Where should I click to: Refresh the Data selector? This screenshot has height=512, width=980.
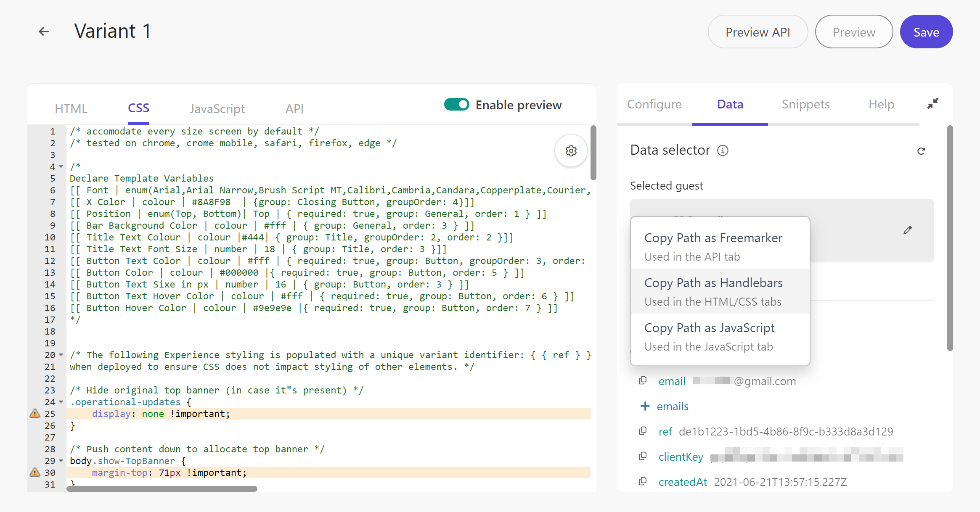[x=921, y=151]
